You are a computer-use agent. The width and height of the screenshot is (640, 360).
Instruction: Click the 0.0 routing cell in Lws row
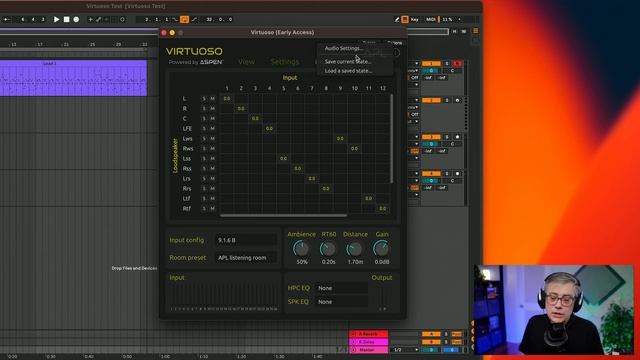tap(340, 138)
